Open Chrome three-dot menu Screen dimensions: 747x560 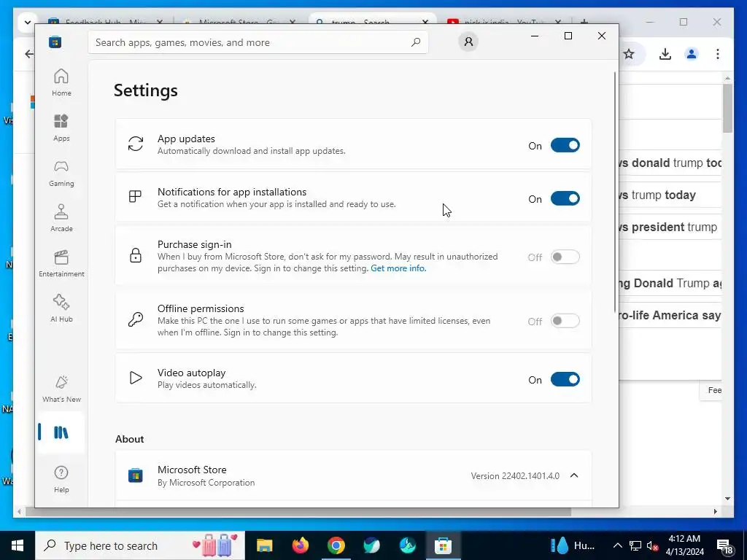tap(718, 54)
